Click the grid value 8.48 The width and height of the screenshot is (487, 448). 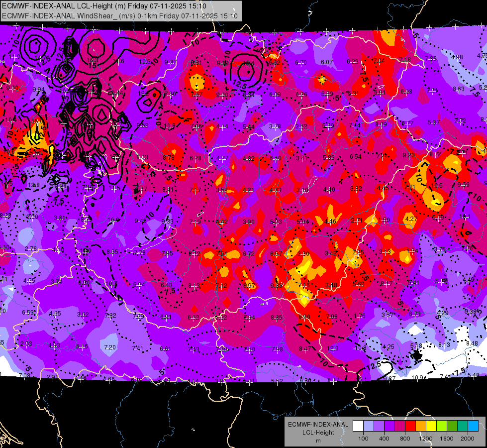pos(472,343)
